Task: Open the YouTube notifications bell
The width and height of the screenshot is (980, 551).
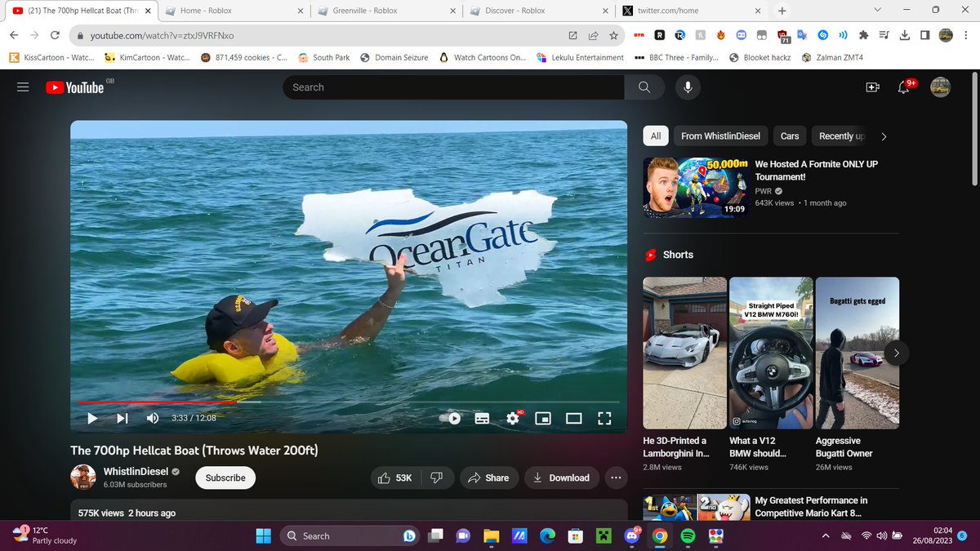Action: tap(904, 87)
